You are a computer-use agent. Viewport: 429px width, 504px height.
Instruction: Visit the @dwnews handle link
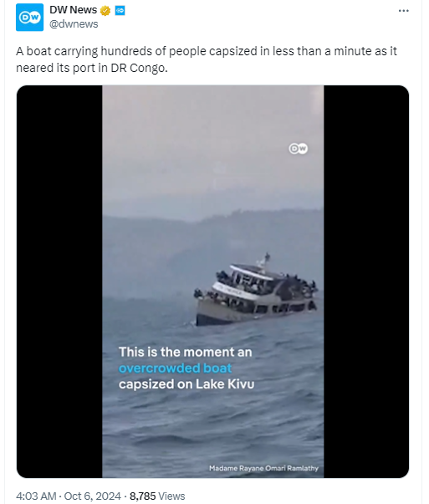pyautogui.click(x=74, y=24)
